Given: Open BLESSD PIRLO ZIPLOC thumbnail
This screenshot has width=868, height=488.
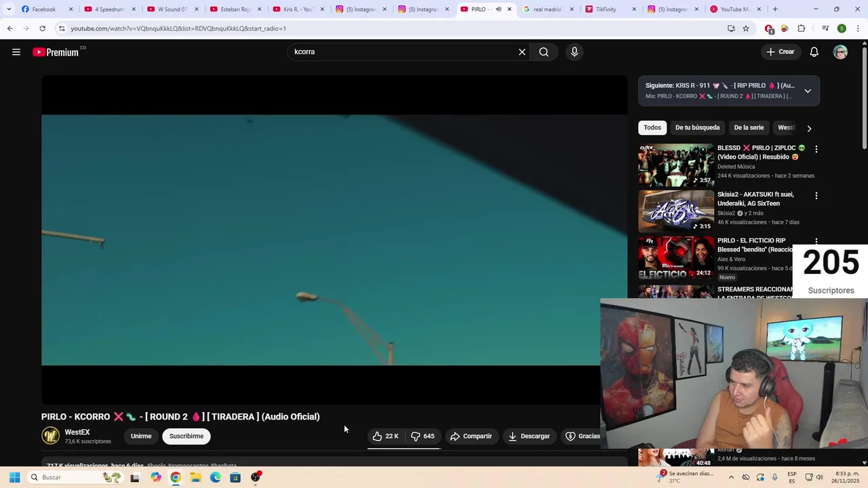Looking at the screenshot, I should tap(676, 165).
